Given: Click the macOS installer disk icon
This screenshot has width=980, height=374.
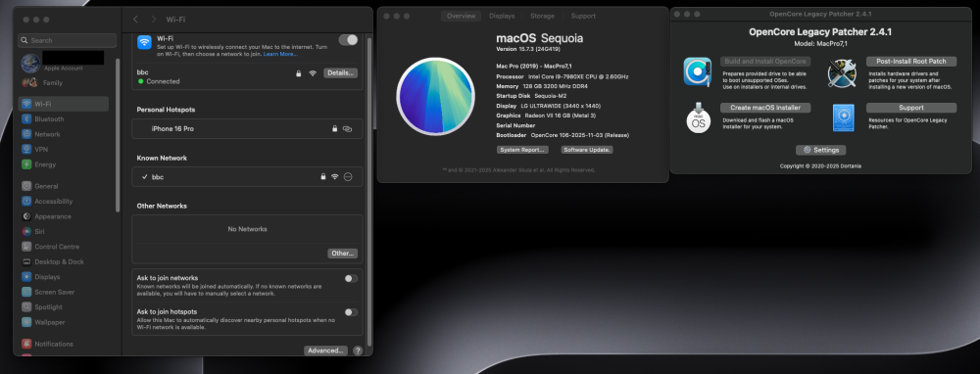Looking at the screenshot, I should click(x=698, y=117).
